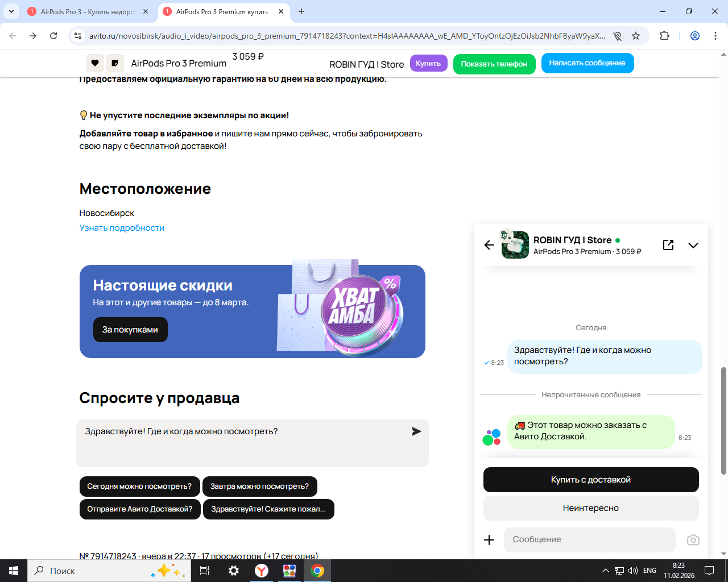Reload the page in Chrome
The width and height of the screenshot is (728, 582).
click(x=53, y=36)
